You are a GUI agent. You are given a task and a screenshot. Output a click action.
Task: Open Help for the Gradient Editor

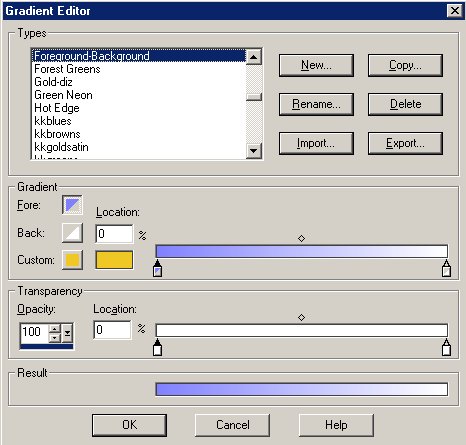point(336,425)
